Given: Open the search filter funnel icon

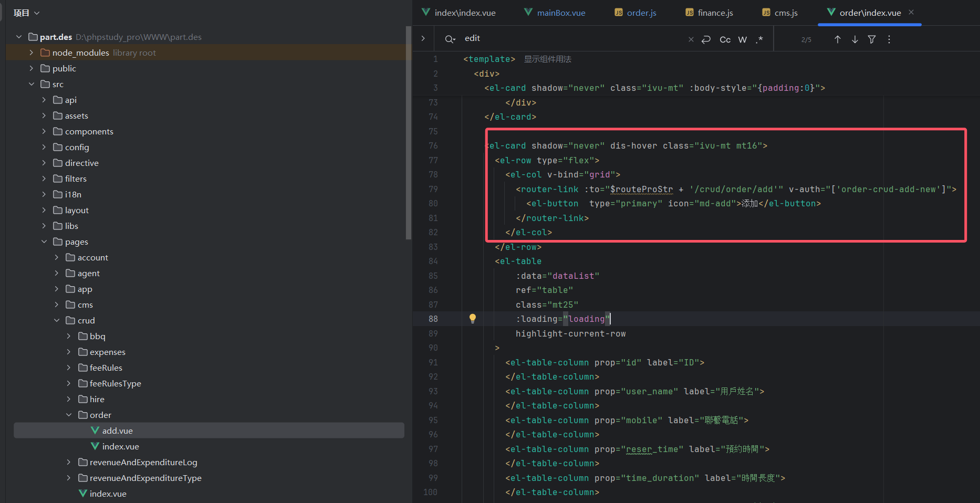Looking at the screenshot, I should pyautogui.click(x=872, y=39).
